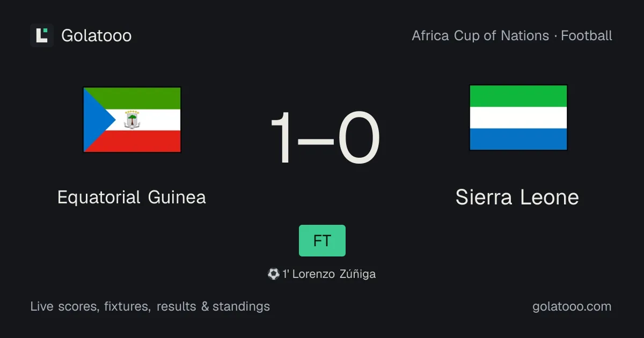
Task: Click the coat of arms on the flag
Action: (x=132, y=120)
